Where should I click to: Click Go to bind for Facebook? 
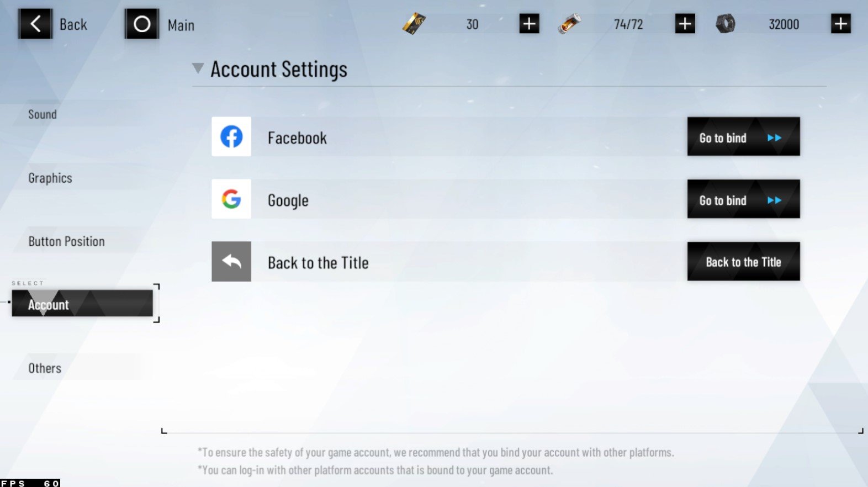pyautogui.click(x=743, y=136)
